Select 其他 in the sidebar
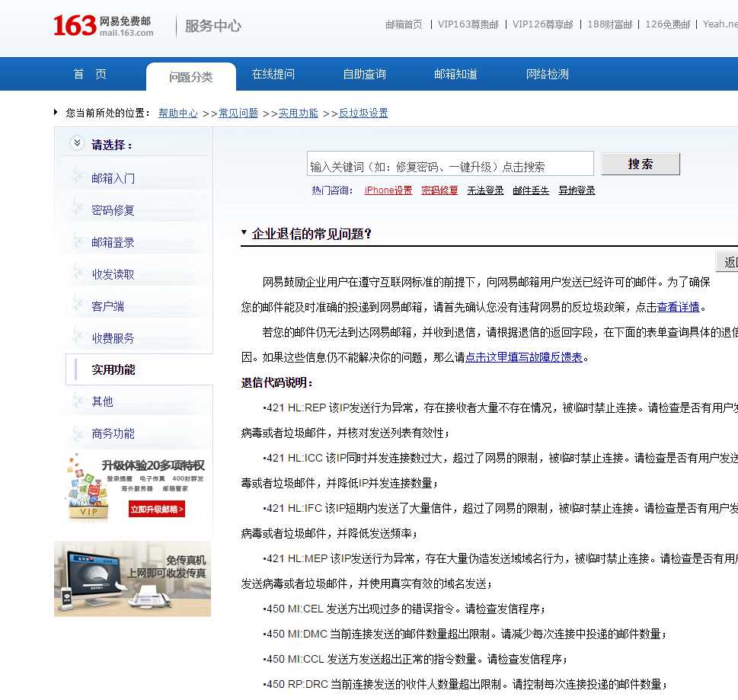Viewport: 738px width, 700px height. pos(103,401)
